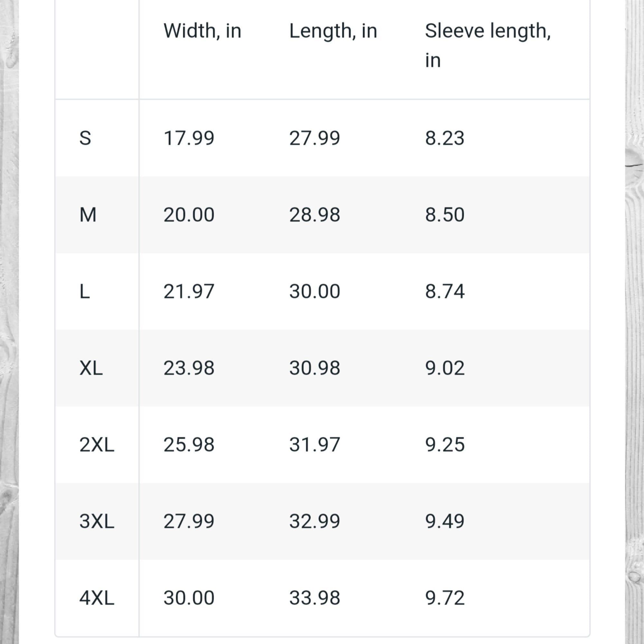The width and height of the screenshot is (644, 644).
Task: Click the 31.97 length value for 2XL
Action: point(315,444)
